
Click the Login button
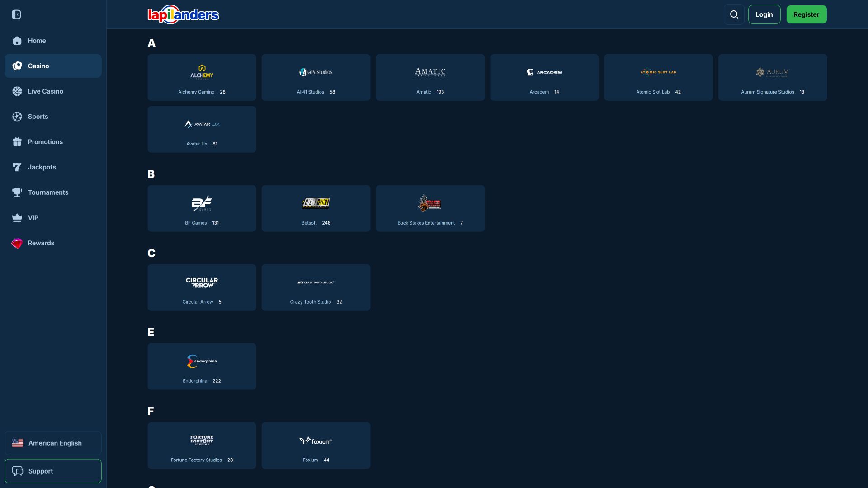point(764,14)
